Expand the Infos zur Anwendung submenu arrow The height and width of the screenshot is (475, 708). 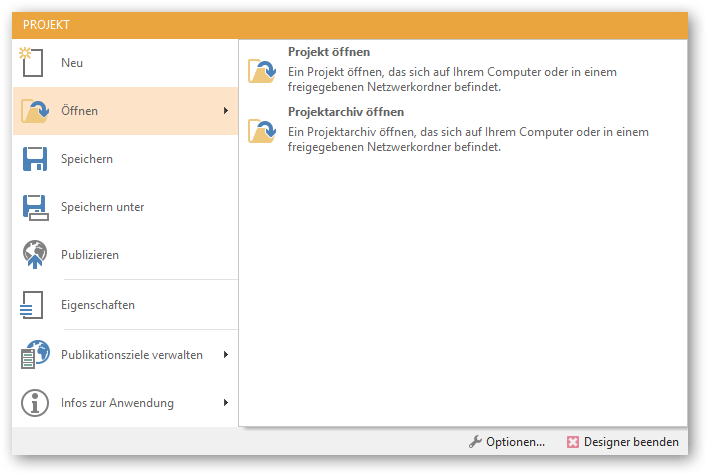pyautogui.click(x=226, y=403)
